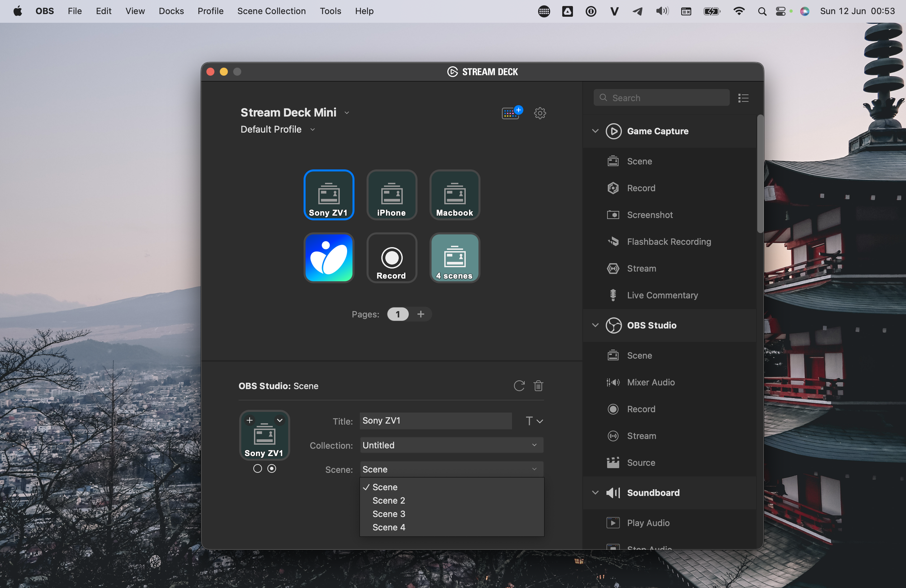Collapse the OBS Studio category
The image size is (906, 588).
click(595, 325)
